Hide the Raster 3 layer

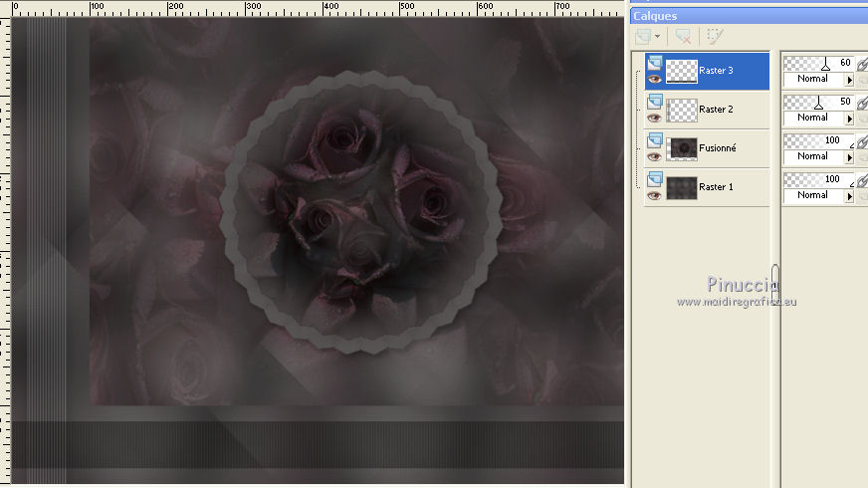coord(654,80)
